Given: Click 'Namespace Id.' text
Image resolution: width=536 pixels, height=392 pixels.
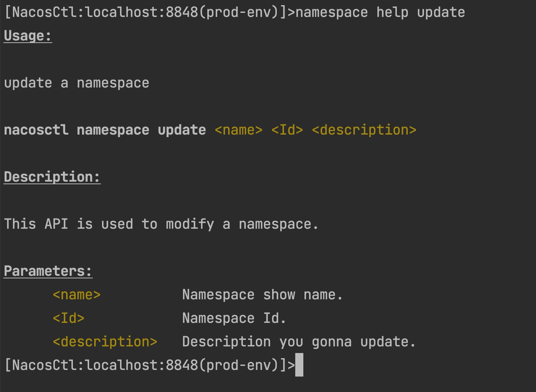Looking at the screenshot, I should [x=234, y=318].
